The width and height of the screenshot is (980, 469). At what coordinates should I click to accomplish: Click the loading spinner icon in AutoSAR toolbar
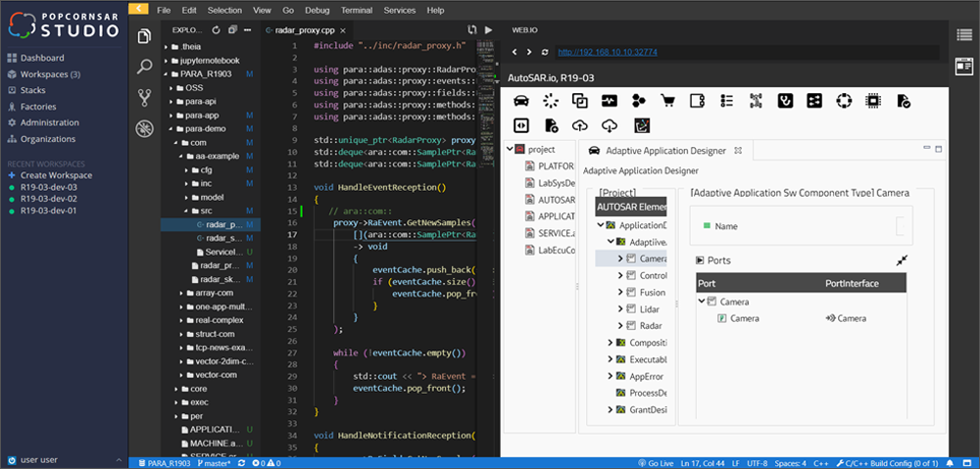pyautogui.click(x=550, y=100)
